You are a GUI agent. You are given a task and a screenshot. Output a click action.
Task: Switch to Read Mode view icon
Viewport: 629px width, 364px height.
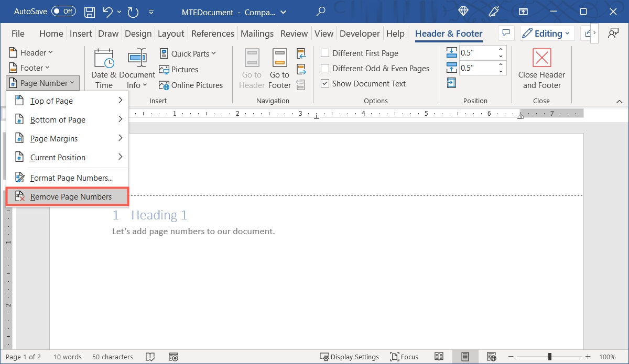pyautogui.click(x=439, y=357)
